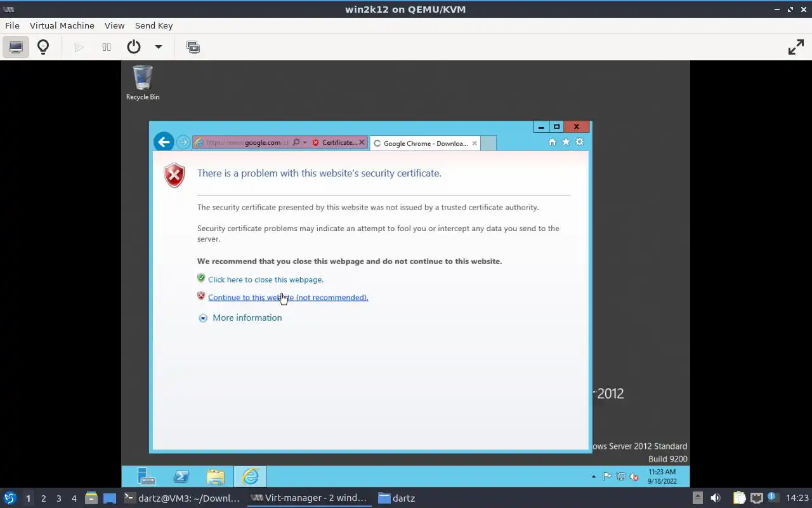Click 'Continue to this website (not recommended)'
Image resolution: width=812 pixels, height=508 pixels.
click(x=288, y=297)
